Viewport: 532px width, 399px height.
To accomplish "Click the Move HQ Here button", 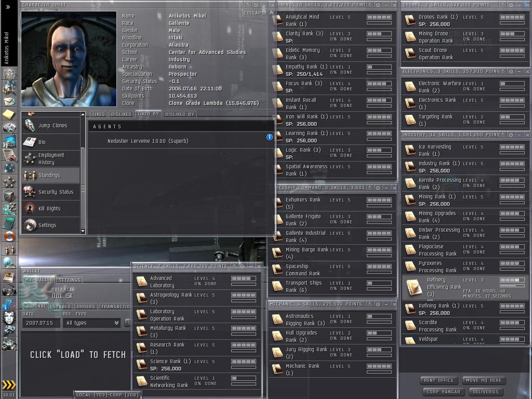I will click(484, 380).
